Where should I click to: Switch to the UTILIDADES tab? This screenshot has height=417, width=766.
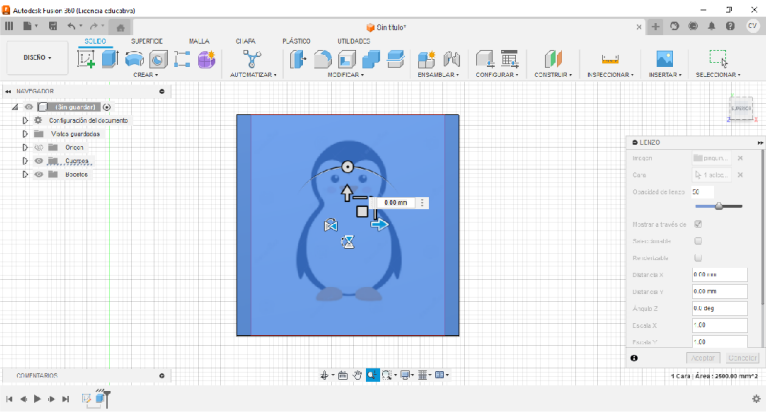354,42
